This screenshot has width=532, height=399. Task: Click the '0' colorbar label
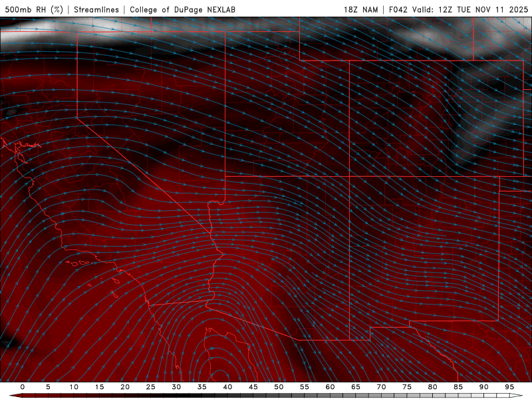pyautogui.click(x=23, y=387)
